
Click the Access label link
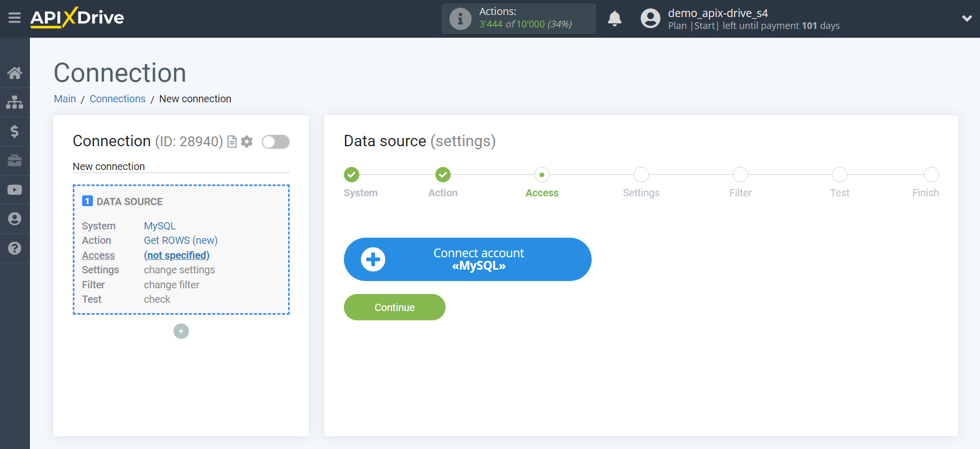pos(99,255)
